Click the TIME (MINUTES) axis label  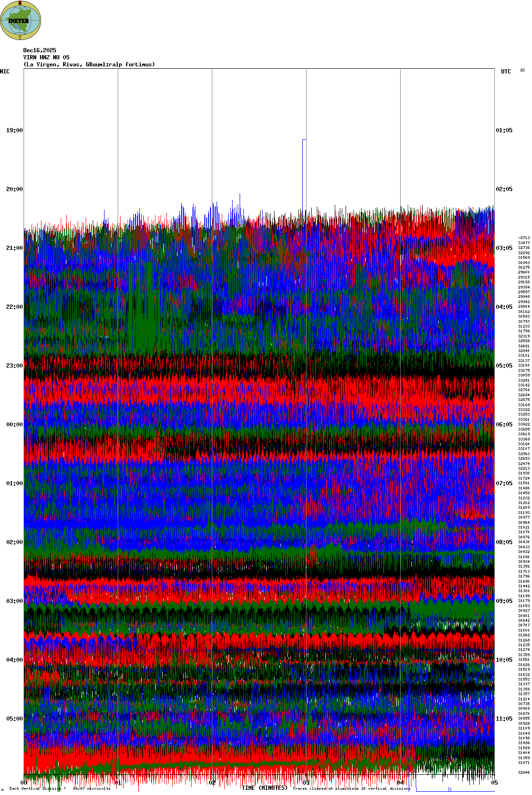pyautogui.click(x=264, y=788)
